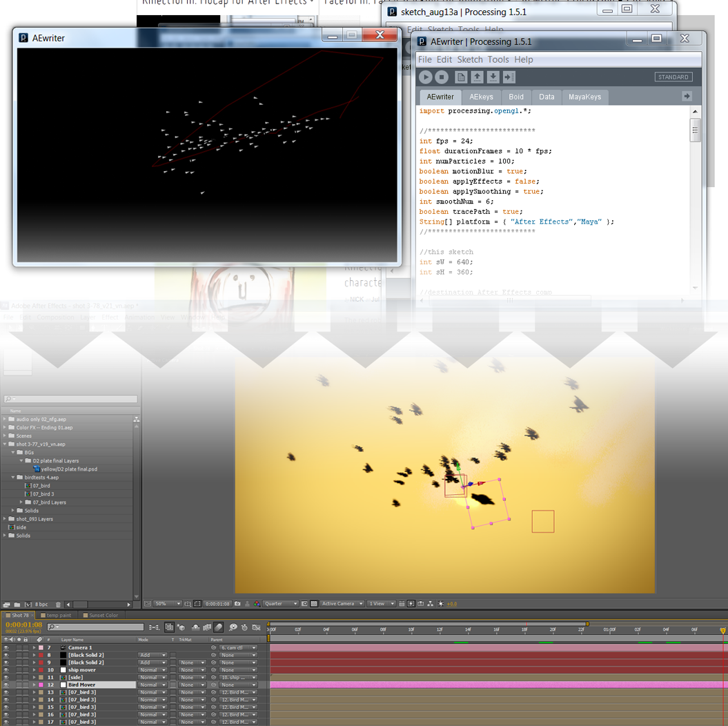Toggle the Transparency Grid icon
The width and height of the screenshot is (728, 726).
[x=314, y=603]
